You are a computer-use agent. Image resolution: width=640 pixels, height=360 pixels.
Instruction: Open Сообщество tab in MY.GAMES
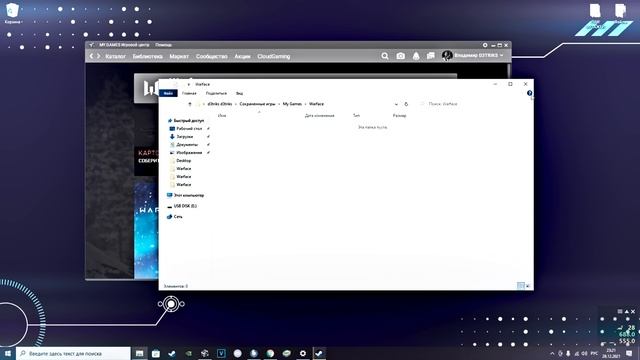click(211, 56)
